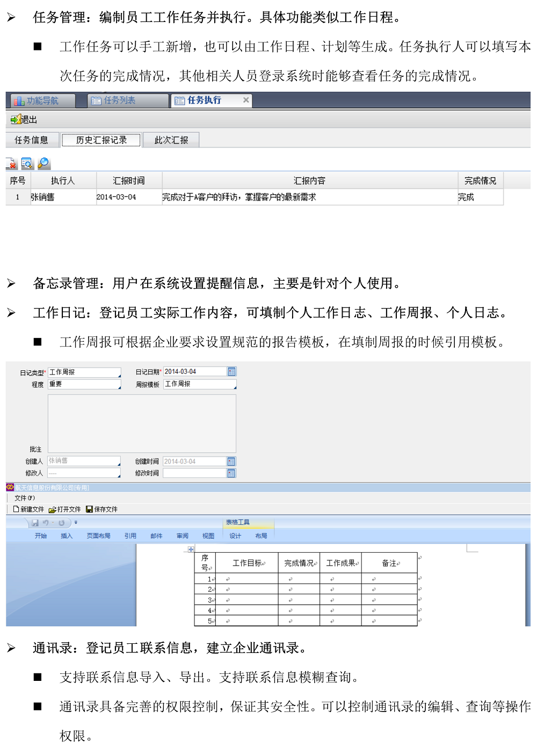Open the 任务信息 tab

click(x=31, y=140)
